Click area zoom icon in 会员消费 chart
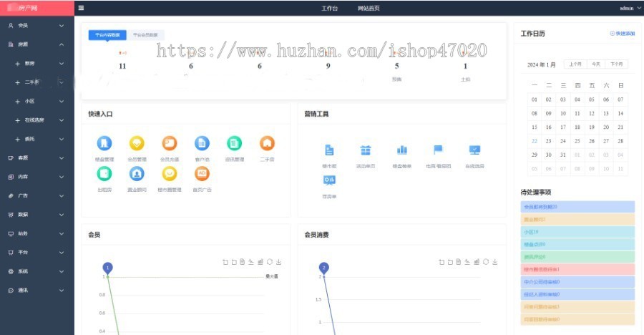644x335 pixels. [441, 262]
